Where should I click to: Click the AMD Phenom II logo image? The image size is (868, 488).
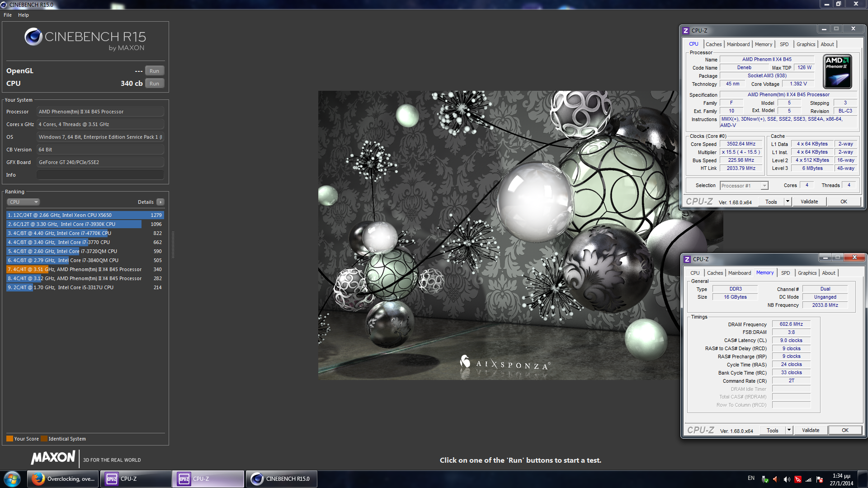837,71
